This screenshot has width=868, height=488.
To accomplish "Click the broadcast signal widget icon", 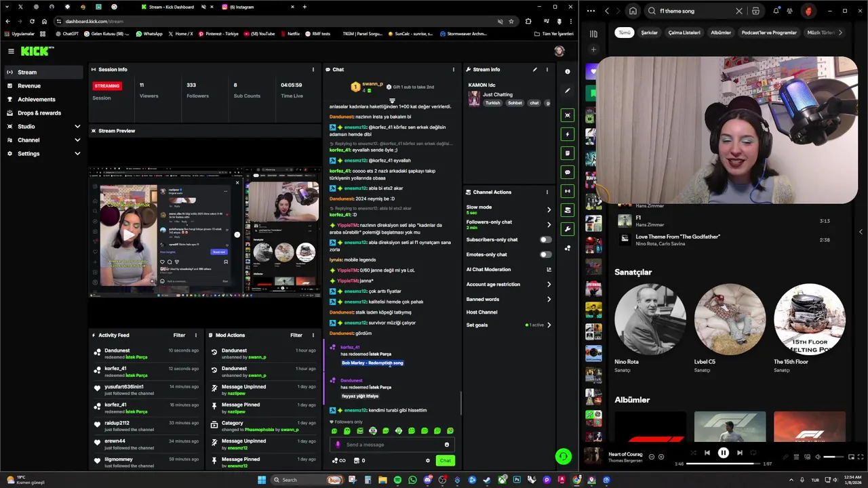I will tap(568, 191).
